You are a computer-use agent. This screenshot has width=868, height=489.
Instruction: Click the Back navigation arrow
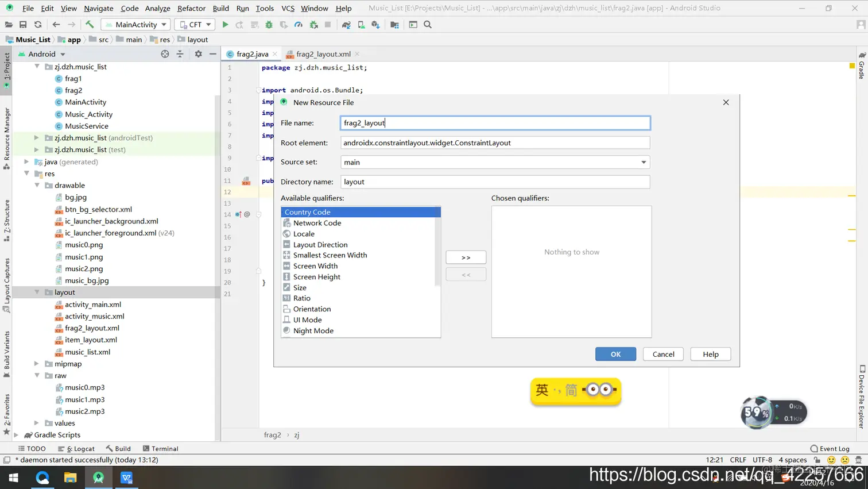tap(56, 25)
